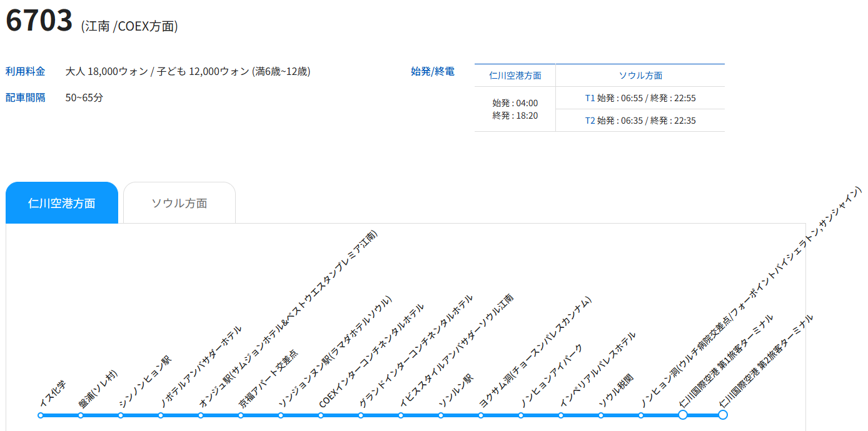Click the 仁川国際空港 第2旅客ターミナル stop circle
868x431 pixels.
tap(723, 415)
